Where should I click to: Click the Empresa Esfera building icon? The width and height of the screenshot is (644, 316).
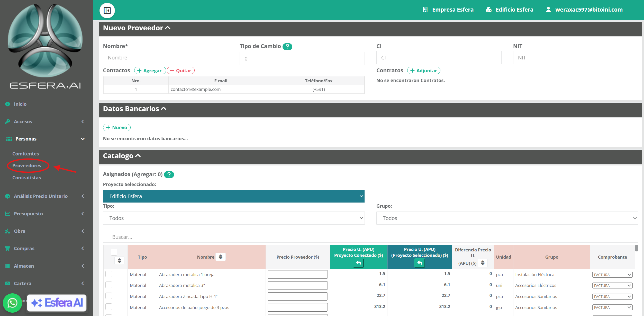[425, 10]
